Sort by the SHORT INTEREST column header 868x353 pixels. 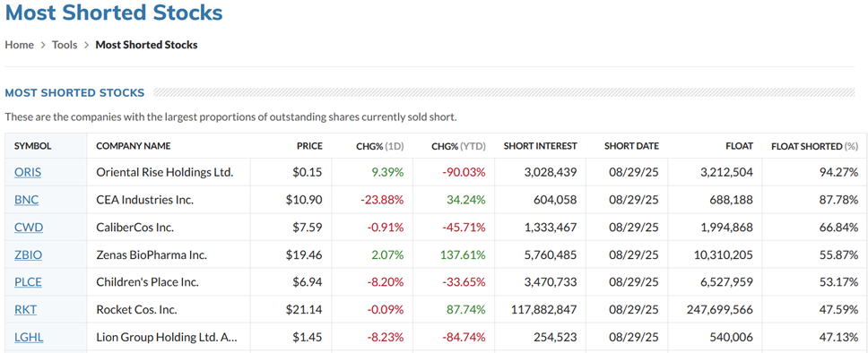click(541, 146)
